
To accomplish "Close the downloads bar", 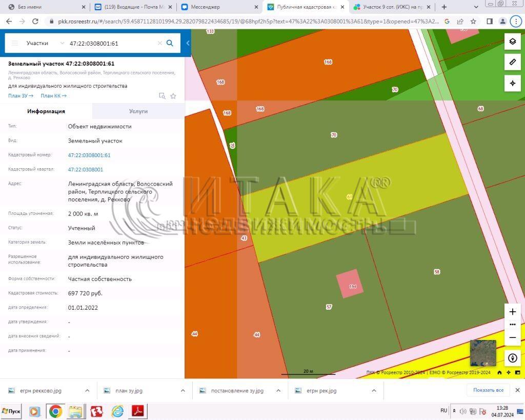I will (x=517, y=390).
